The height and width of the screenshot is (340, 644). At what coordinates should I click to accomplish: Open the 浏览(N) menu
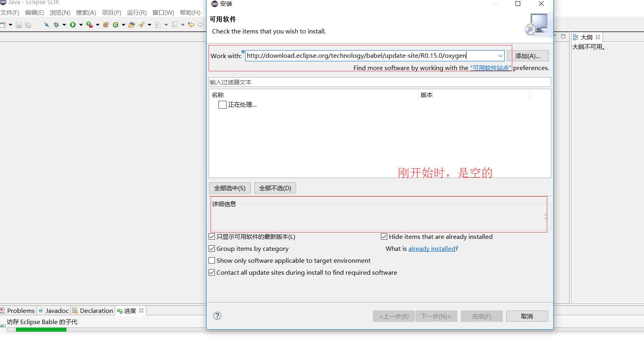pyautogui.click(x=60, y=13)
